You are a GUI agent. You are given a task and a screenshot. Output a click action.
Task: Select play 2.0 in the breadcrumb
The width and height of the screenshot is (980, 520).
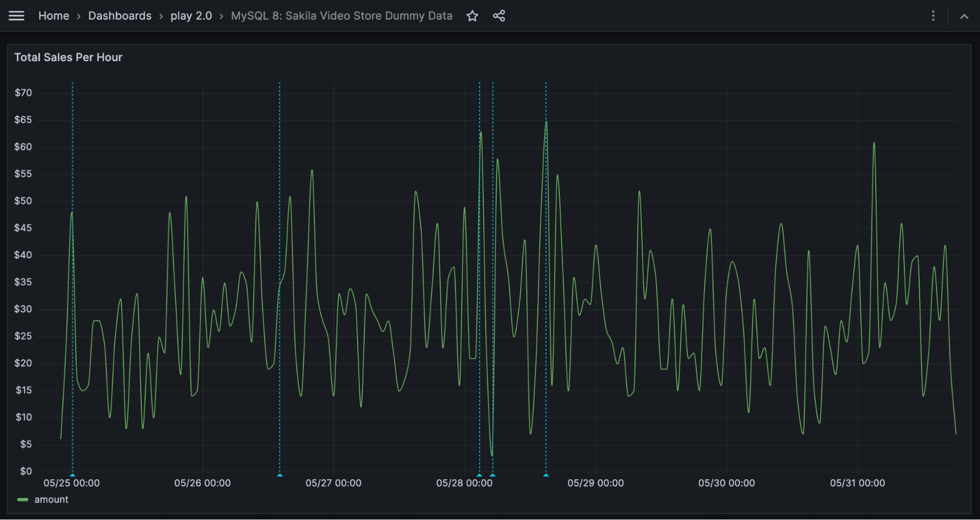(x=191, y=15)
